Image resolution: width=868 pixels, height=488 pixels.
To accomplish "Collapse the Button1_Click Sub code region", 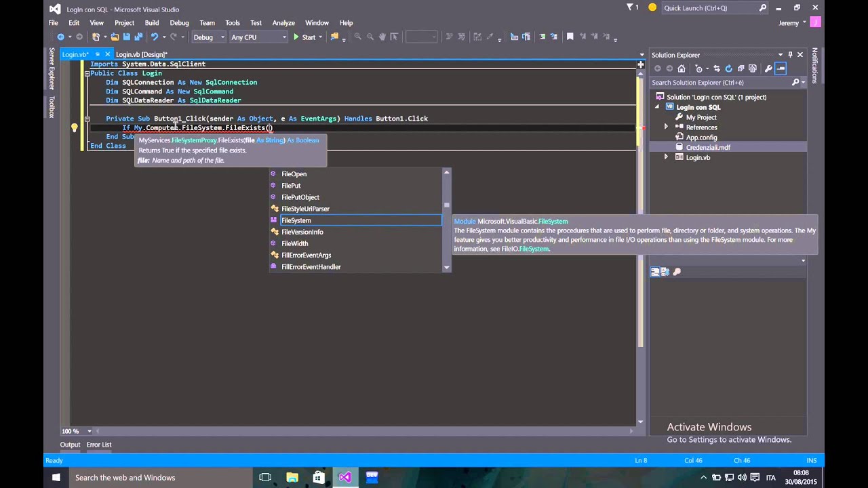I will click(x=87, y=119).
